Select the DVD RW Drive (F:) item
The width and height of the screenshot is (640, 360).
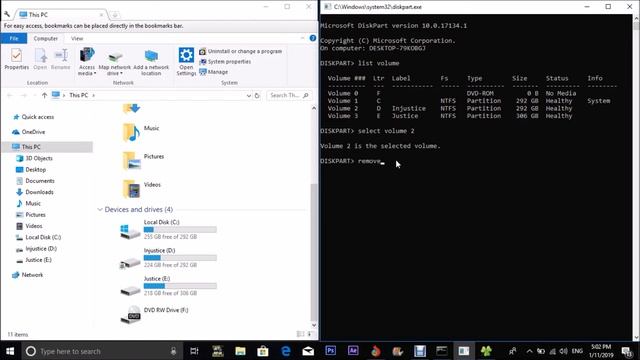click(x=155, y=315)
